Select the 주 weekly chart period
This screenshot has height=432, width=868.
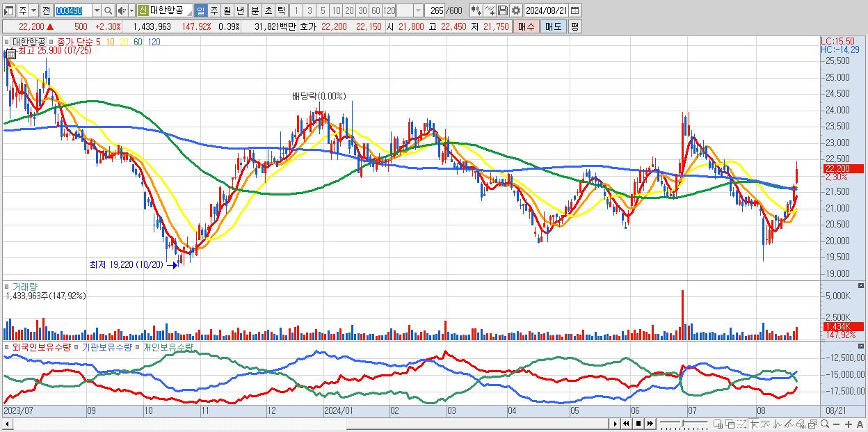(214, 10)
